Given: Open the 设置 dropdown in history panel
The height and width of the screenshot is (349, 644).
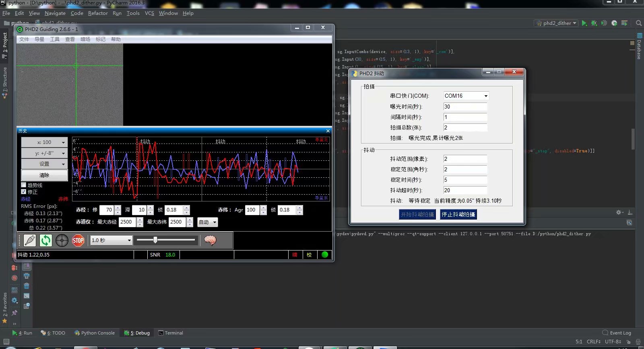Looking at the screenshot, I should 44,164.
